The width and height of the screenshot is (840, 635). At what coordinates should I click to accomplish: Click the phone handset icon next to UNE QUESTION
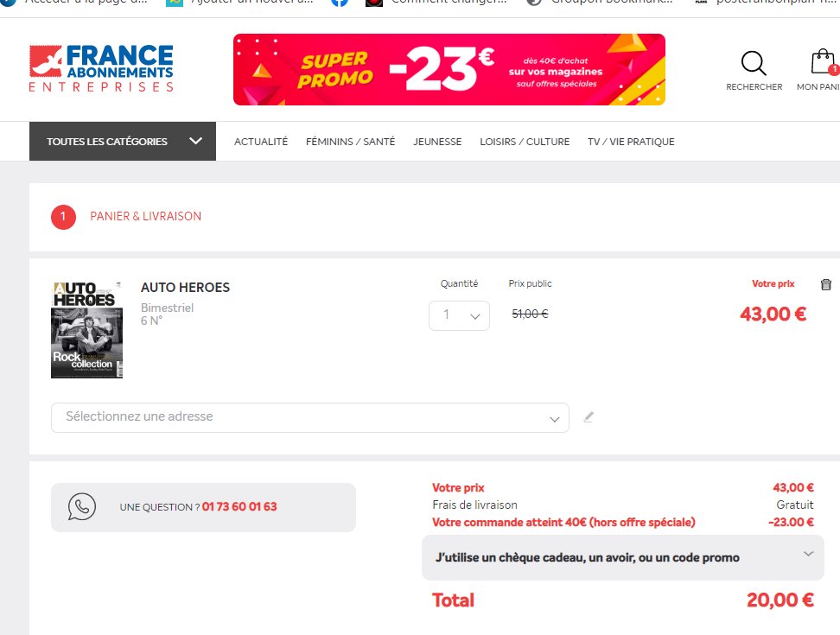82,507
